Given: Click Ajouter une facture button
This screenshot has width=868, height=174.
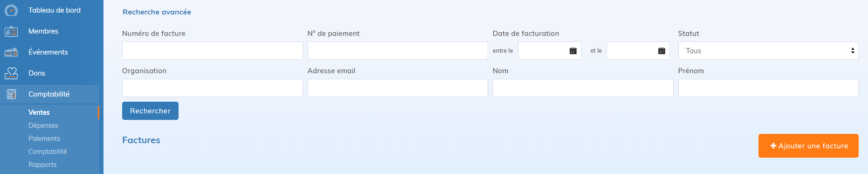Looking at the screenshot, I should point(808,146).
